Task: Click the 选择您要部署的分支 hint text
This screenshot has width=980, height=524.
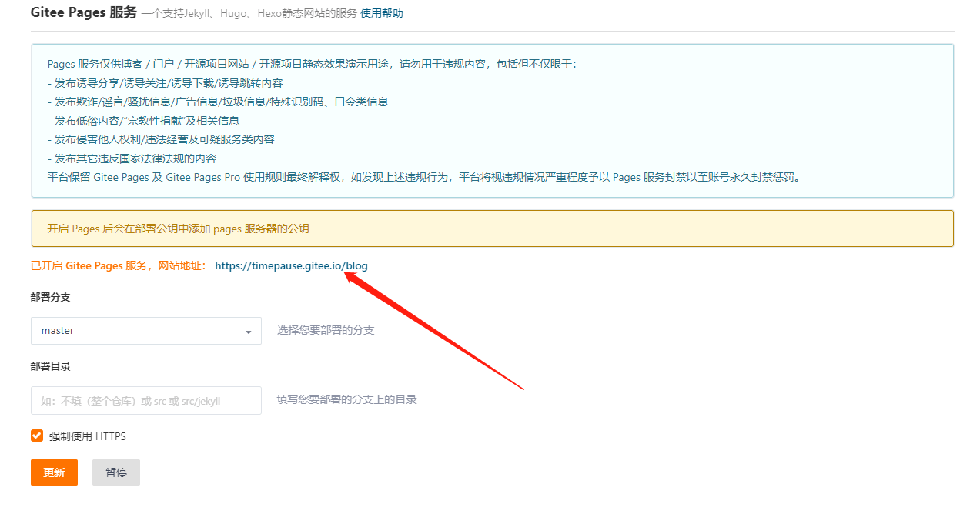Action: pos(326,330)
